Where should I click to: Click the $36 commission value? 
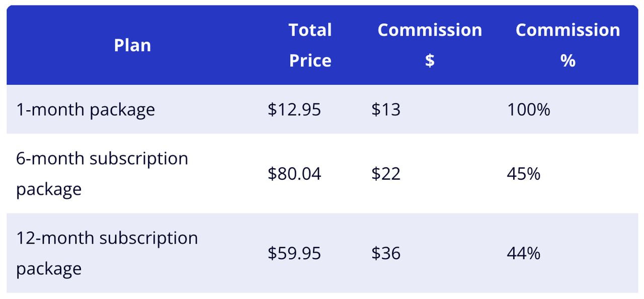coord(386,253)
